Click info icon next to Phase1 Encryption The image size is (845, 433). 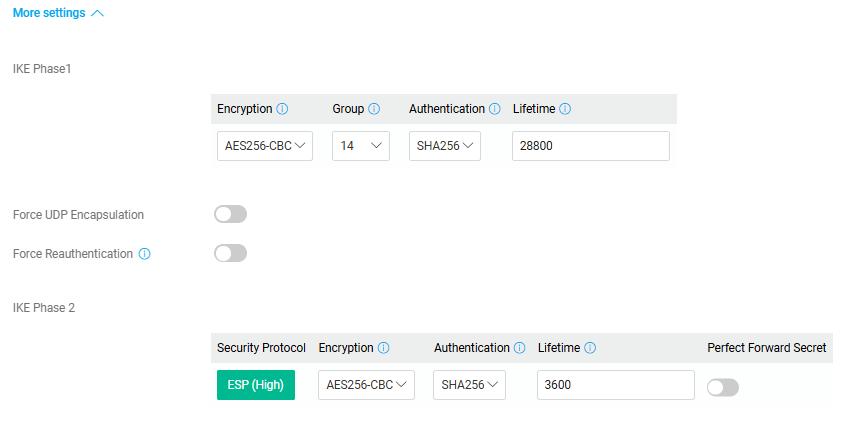click(282, 109)
